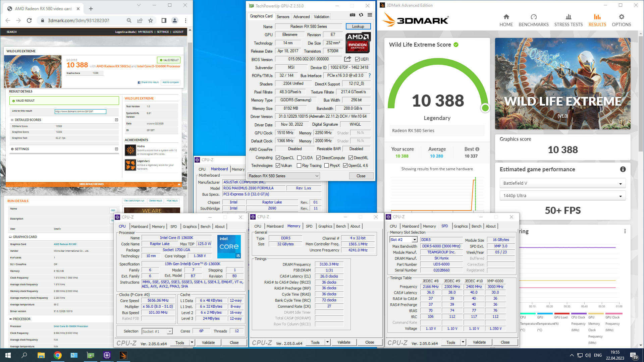
Task: Go back in the Chrome browser
Action: click(x=8, y=20)
